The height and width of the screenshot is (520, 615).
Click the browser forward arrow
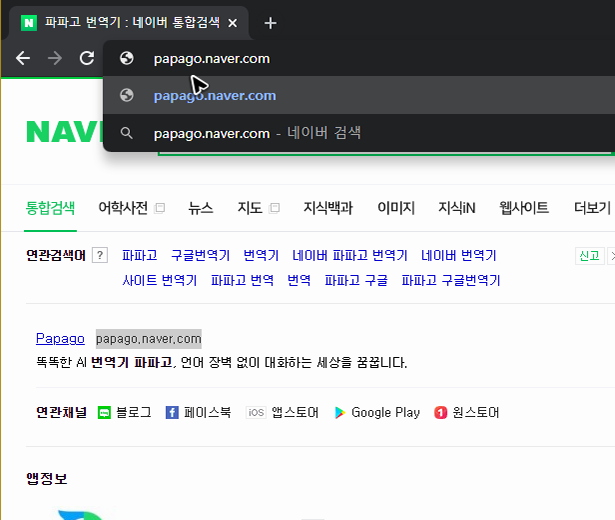click(55, 58)
